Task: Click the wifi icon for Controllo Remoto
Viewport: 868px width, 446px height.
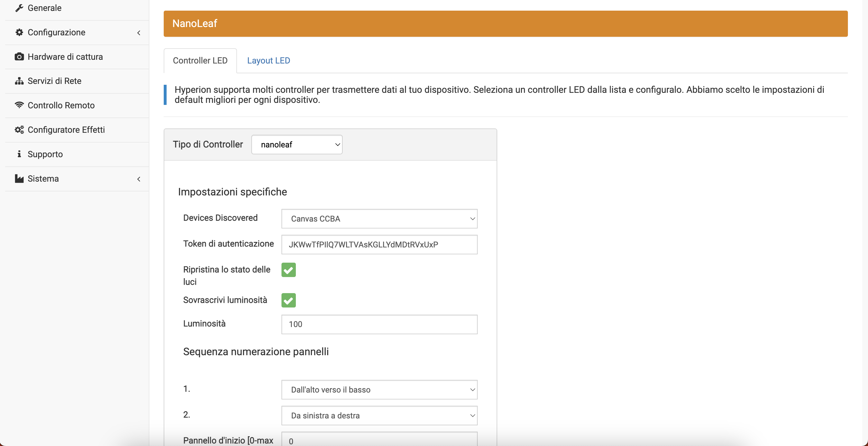Action: tap(19, 105)
